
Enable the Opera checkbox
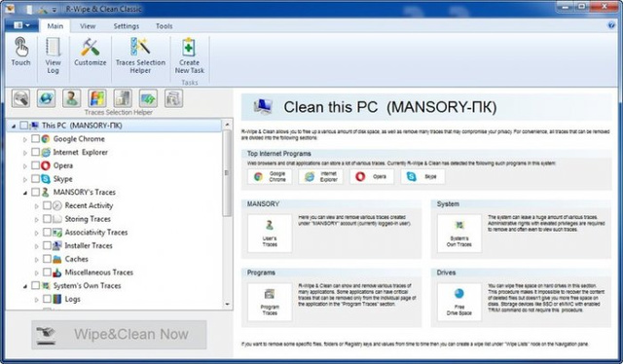tap(35, 165)
